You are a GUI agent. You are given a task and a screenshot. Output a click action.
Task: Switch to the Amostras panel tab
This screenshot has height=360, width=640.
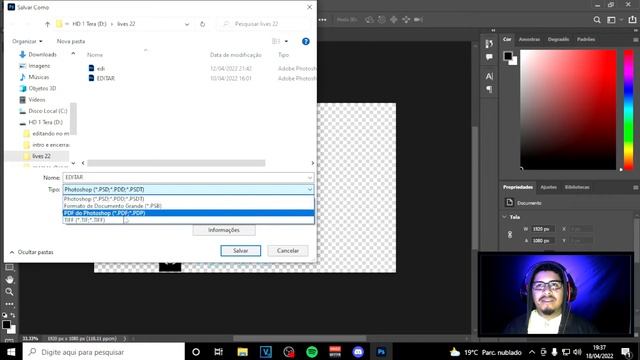pos(529,39)
